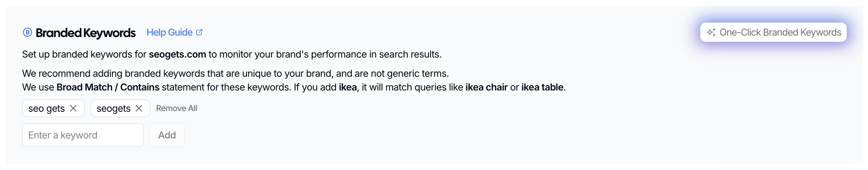Viewport: 868px width, 170px height.
Task: Select the "seo gets" keyword chip label
Action: (46, 109)
